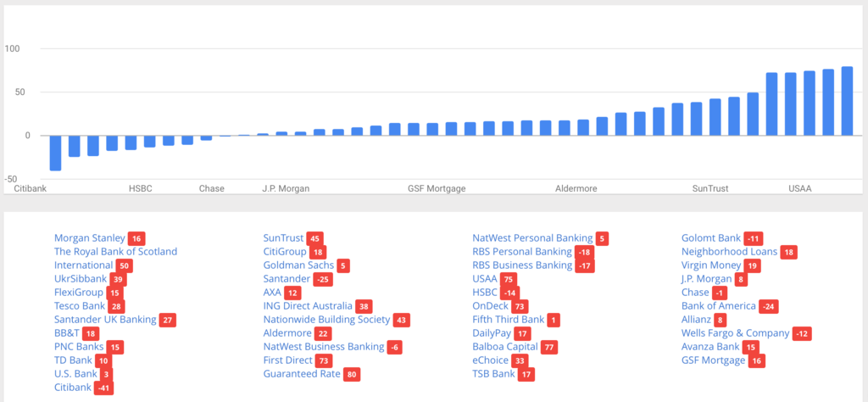Image resolution: width=868 pixels, height=402 pixels.
Task: Click the GSF Mortgage chart axis label
Action: 437,188
